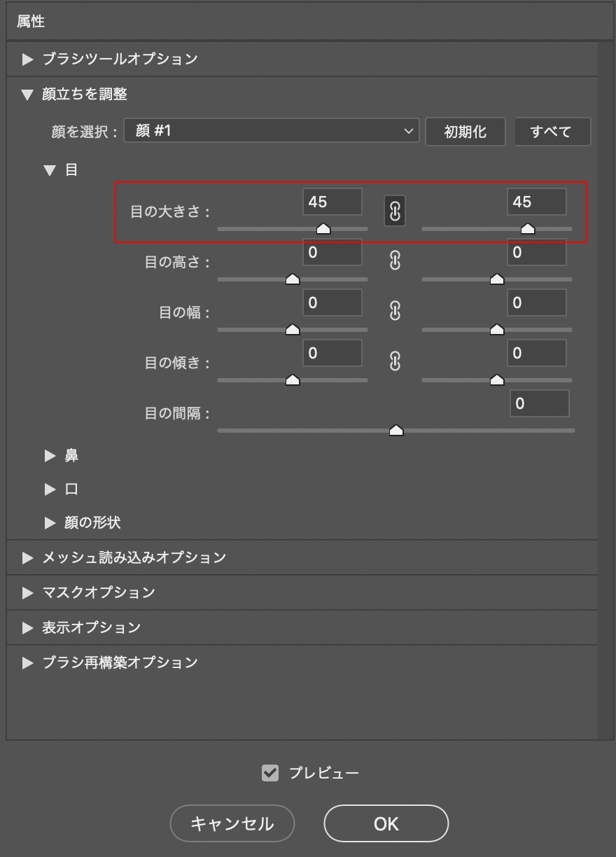The image size is (616, 857).
Task: Toggle the chain link for 目の幅
Action: [x=395, y=312]
